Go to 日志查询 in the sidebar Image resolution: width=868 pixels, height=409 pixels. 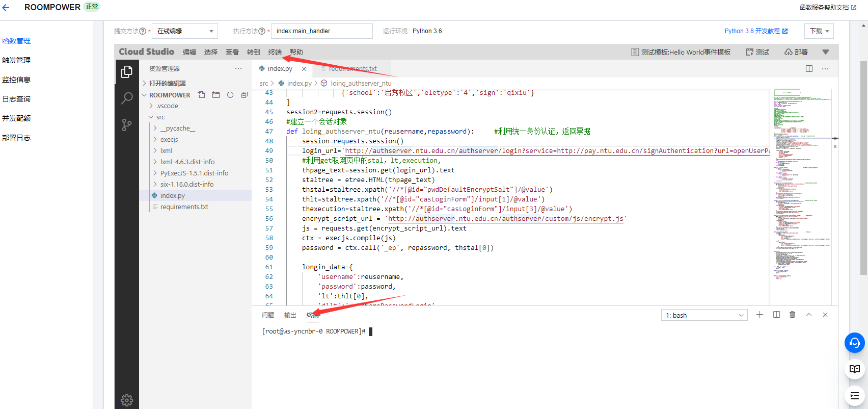16,99
